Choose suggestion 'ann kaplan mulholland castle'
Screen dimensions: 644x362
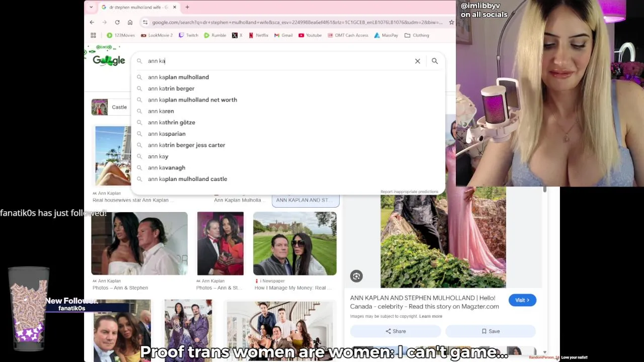click(288, 179)
